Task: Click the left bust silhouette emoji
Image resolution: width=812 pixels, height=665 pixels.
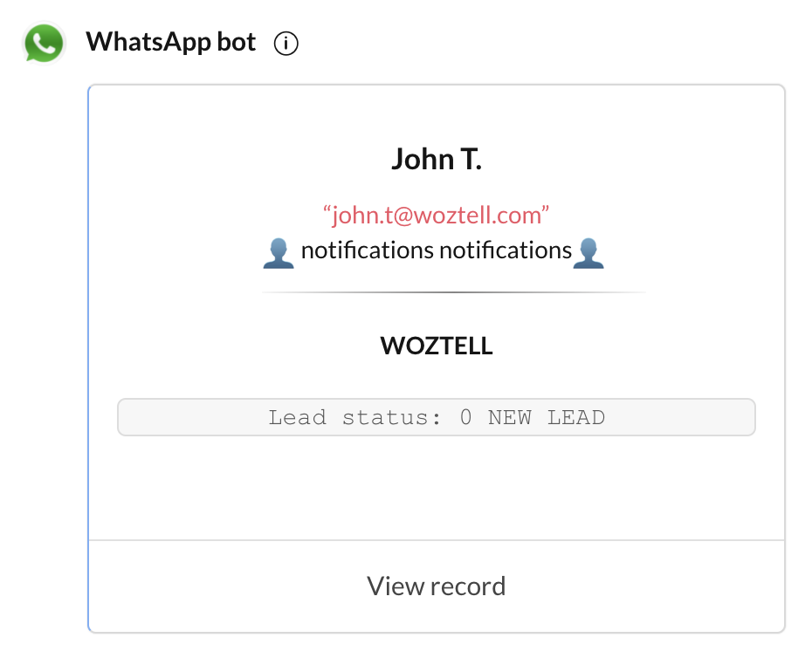Action: [x=279, y=253]
